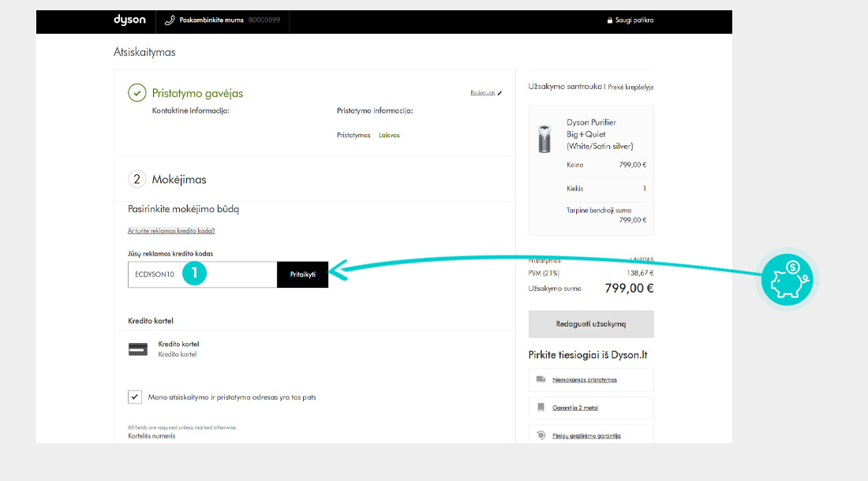
Task: Click the Pasirinkite mokėjimo būdą heading
Action: point(183,209)
